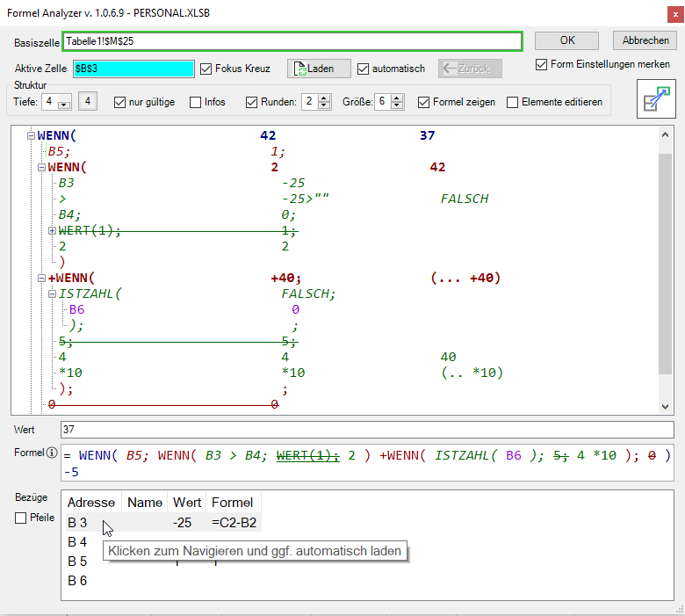The width and height of the screenshot is (685, 616).
Task: Click ISTZAHL( in the Formel text
Action: point(465,455)
